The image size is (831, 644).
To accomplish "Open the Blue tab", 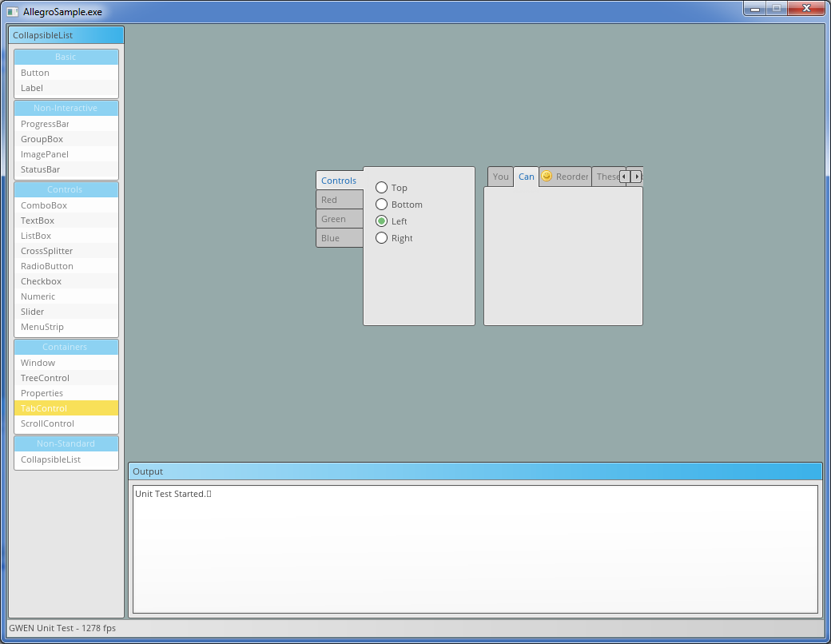I will 339,238.
